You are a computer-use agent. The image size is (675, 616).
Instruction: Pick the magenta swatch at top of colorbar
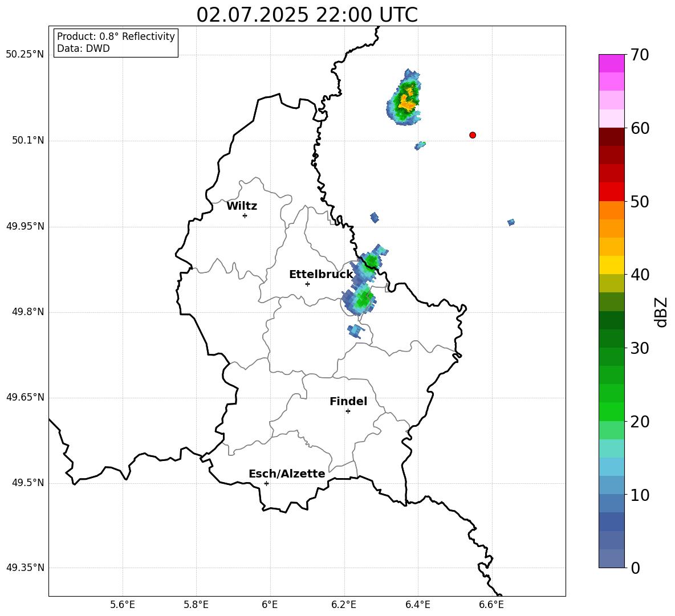611,63
